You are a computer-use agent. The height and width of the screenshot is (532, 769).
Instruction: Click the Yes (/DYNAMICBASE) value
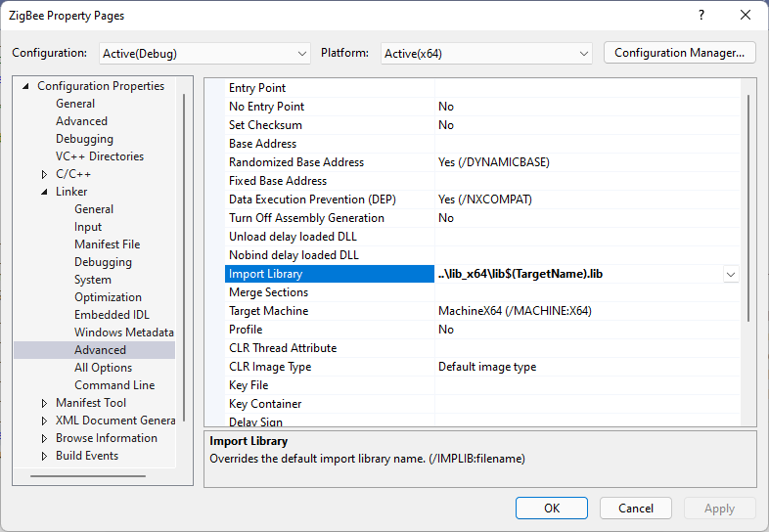coord(494,162)
